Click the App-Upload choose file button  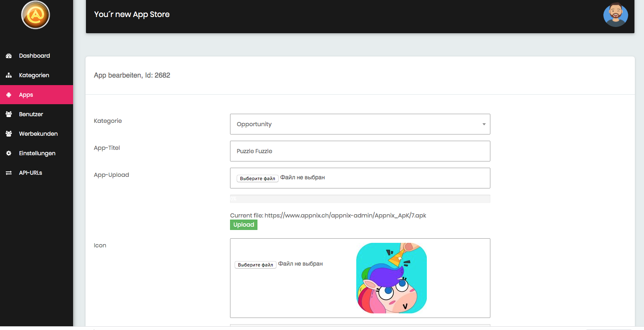257,178
